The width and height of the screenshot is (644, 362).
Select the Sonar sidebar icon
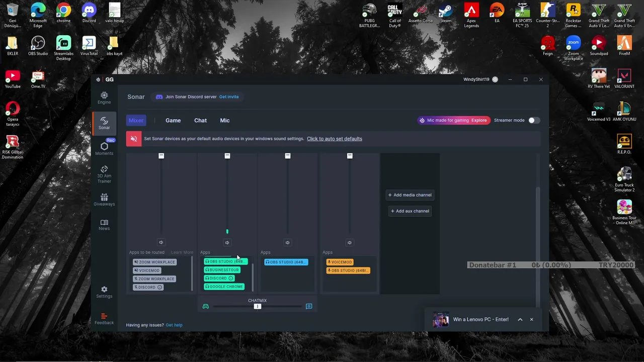click(x=104, y=123)
